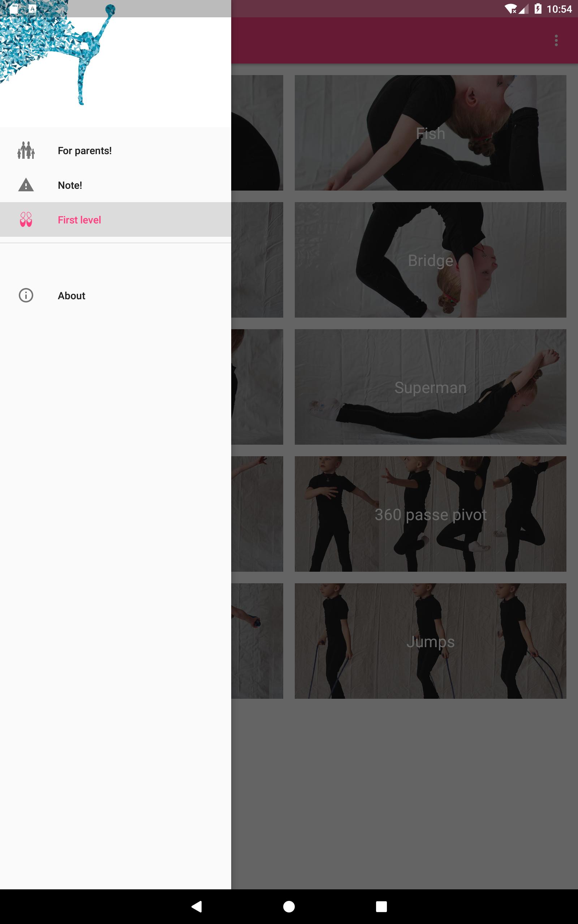Open the Superman exercise card
Viewport: 578px width, 924px height.
point(431,387)
